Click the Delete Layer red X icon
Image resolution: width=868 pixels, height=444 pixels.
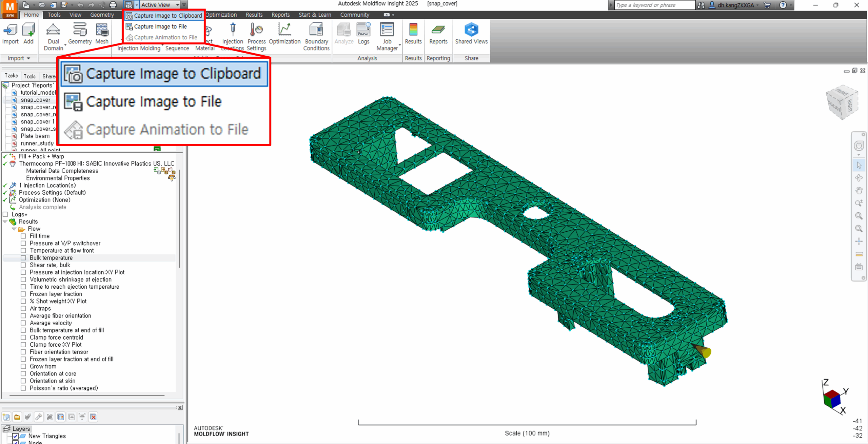point(93,417)
